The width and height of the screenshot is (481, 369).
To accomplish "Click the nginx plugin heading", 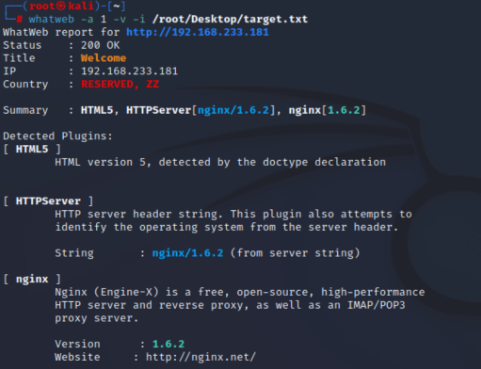I will pos(32,279).
